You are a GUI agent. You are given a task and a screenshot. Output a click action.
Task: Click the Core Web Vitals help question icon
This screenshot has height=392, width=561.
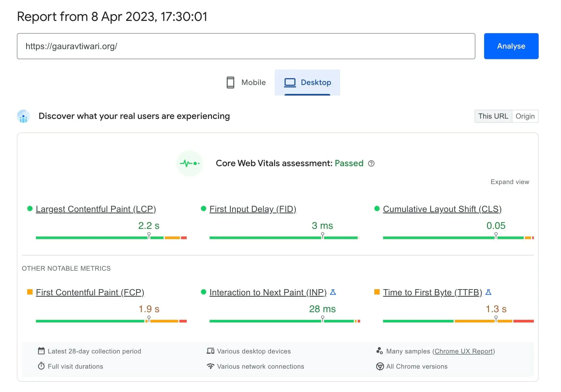point(371,163)
